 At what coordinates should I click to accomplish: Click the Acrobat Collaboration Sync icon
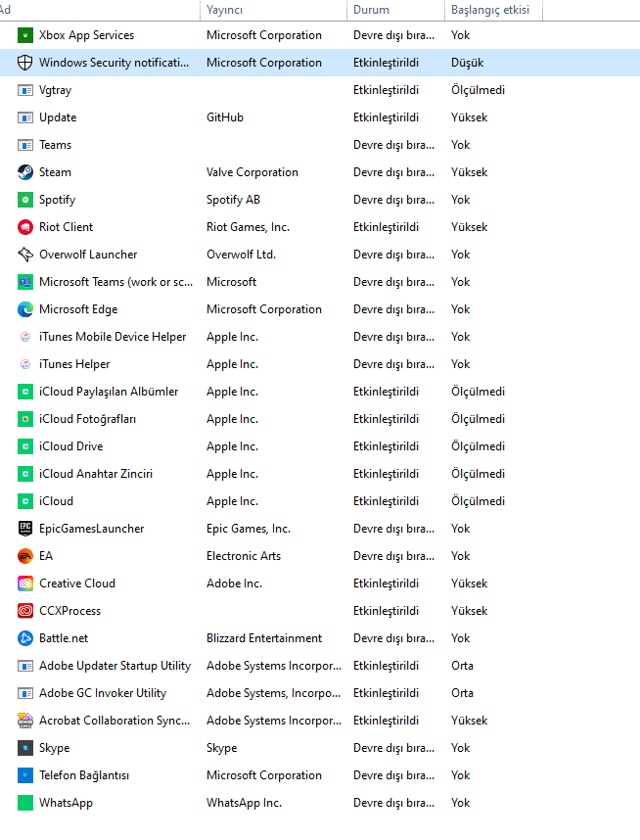pyautogui.click(x=25, y=721)
